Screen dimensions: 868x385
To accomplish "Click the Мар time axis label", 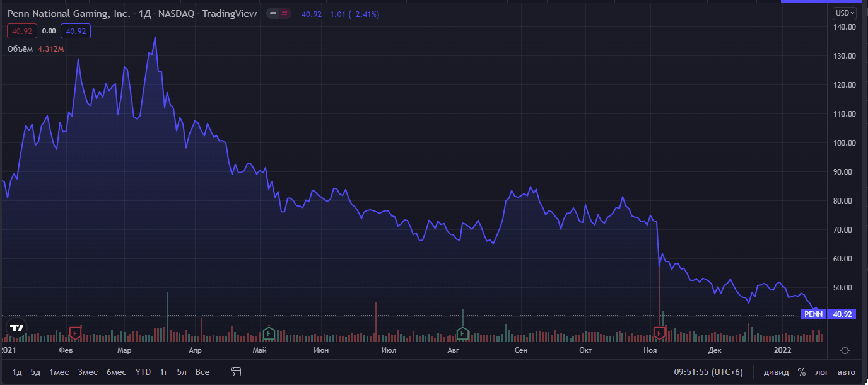I will (x=125, y=350).
